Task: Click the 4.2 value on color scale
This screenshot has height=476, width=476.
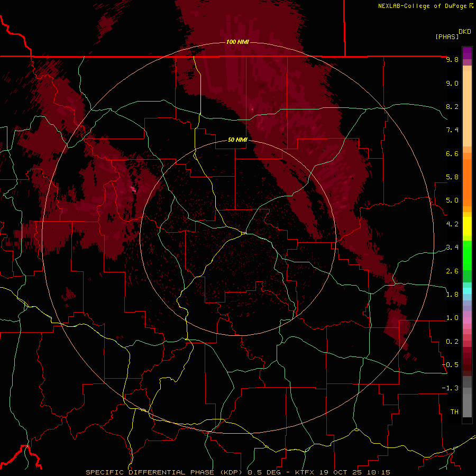Action: [x=452, y=224]
